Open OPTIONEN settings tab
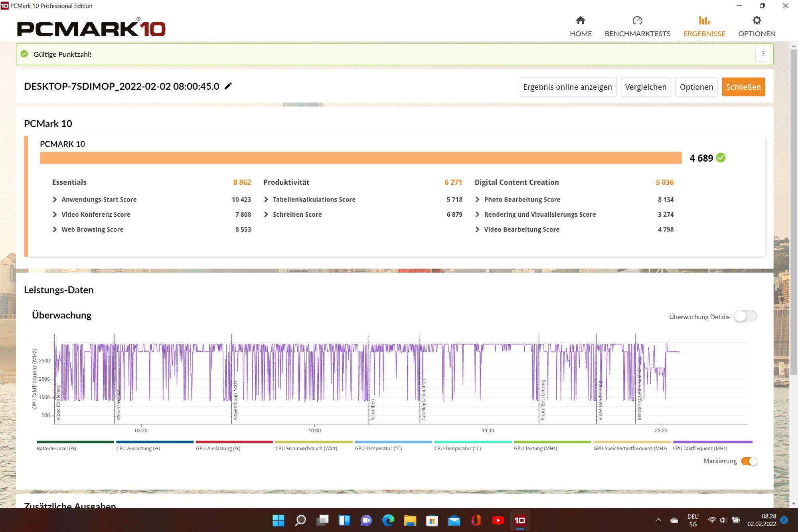Viewport: 798px width, 532px height. click(757, 27)
